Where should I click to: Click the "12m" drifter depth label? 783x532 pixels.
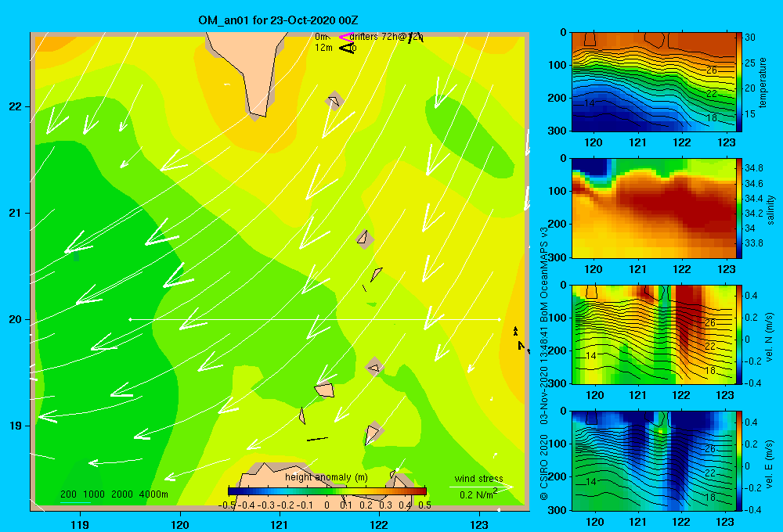pyautogui.click(x=323, y=48)
